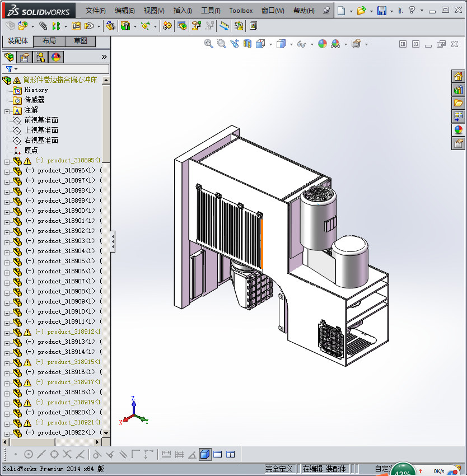The width and height of the screenshot is (467, 476).
Task: Select the 原点 origin item
Action: [31, 150]
